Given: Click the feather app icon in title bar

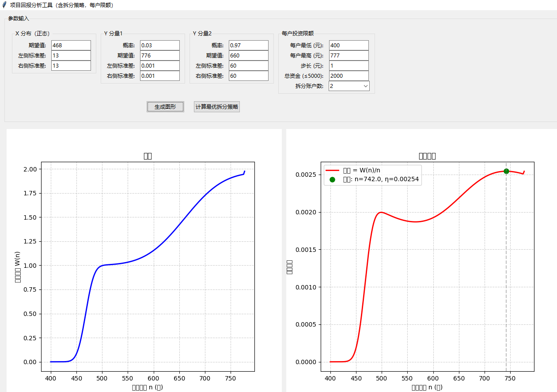Looking at the screenshot, I should (x=4, y=5).
